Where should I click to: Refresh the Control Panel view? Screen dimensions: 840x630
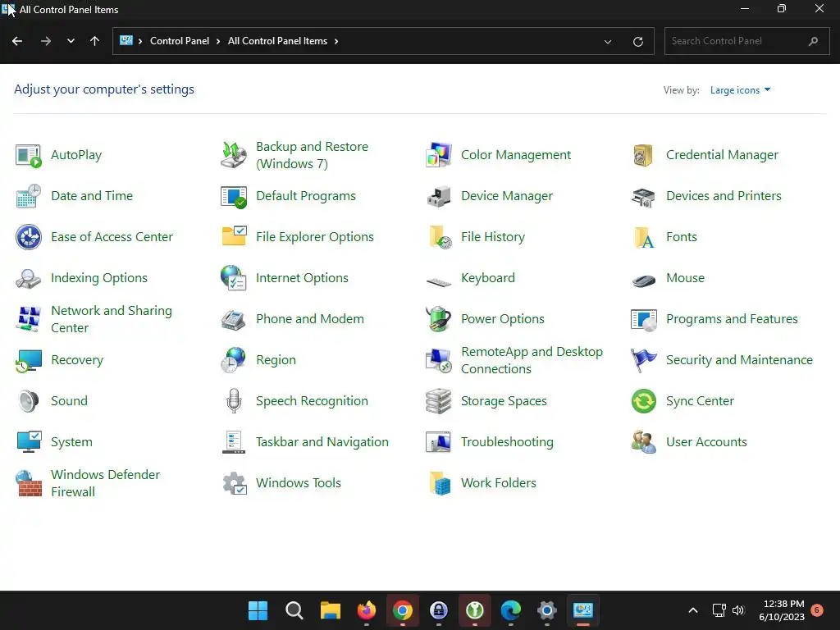pos(638,41)
